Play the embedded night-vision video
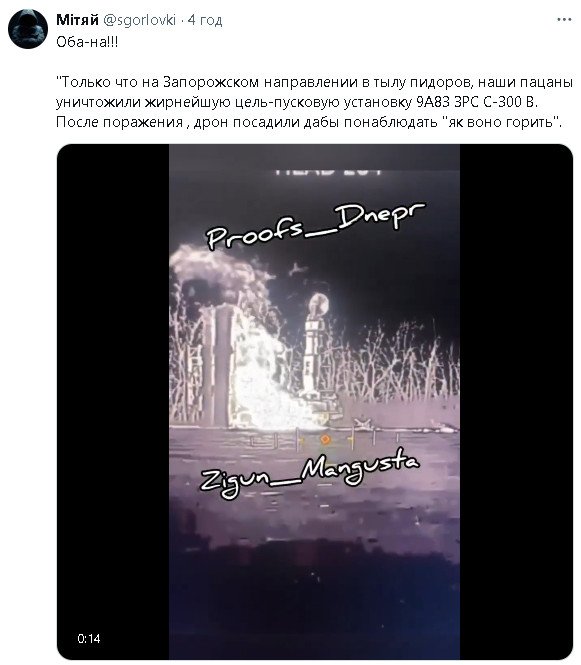This screenshot has height=665, width=581. (x=314, y=401)
